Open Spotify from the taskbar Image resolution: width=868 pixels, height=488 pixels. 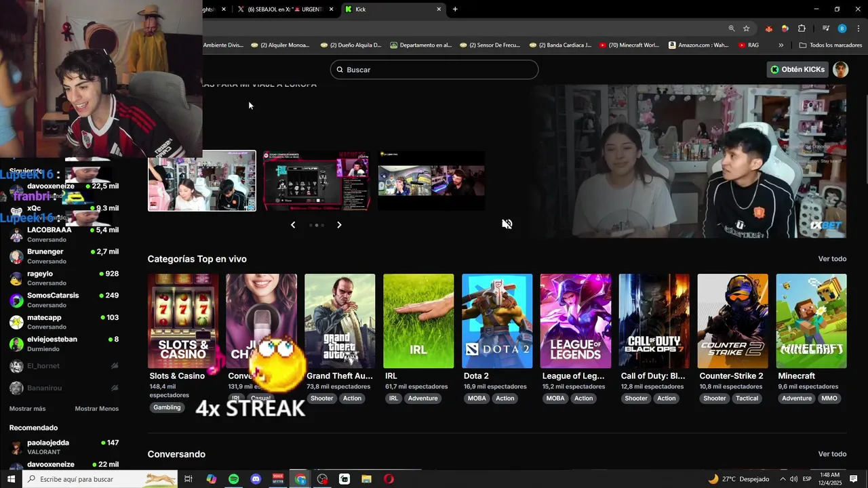pyautogui.click(x=233, y=479)
